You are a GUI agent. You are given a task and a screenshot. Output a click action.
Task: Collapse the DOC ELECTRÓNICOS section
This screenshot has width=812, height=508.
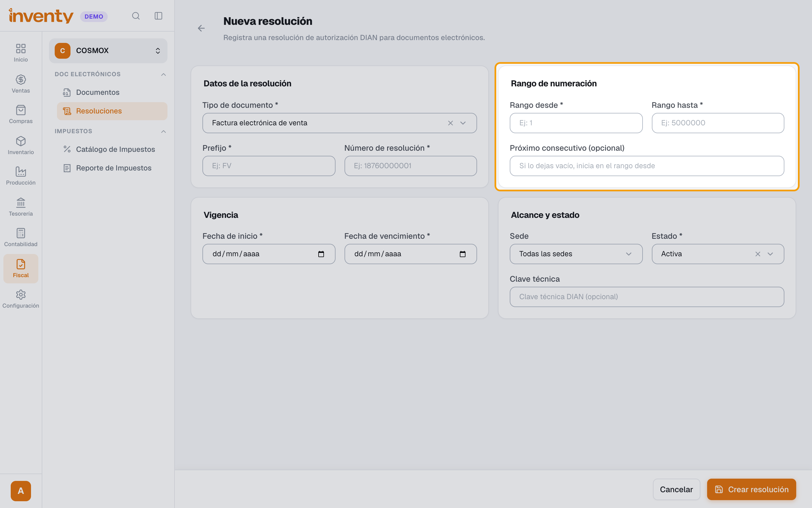(164, 74)
